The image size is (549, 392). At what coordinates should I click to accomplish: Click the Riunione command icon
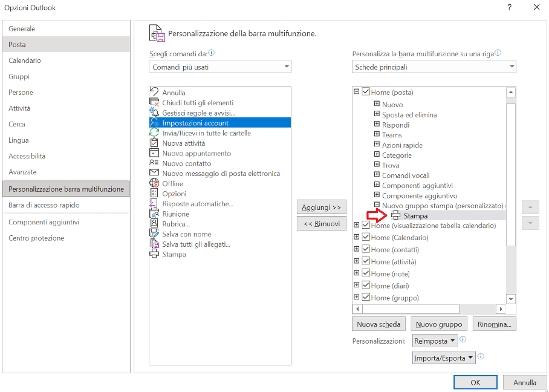tap(154, 214)
